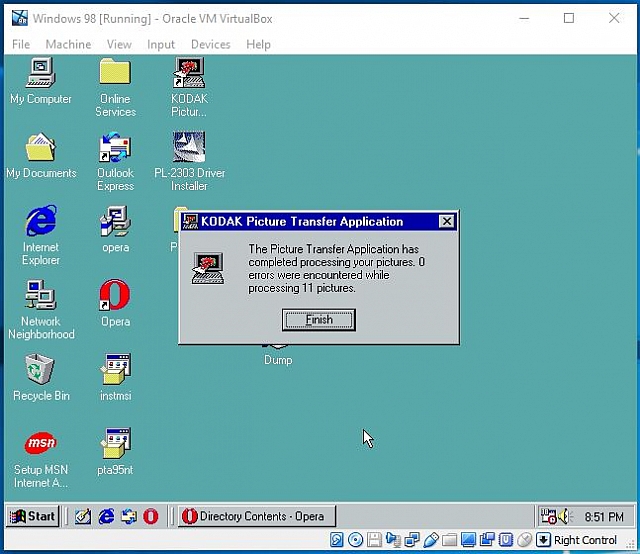Switch to Directory Contents - Opera taskbar button
This screenshot has height=554, width=640.
point(257,516)
